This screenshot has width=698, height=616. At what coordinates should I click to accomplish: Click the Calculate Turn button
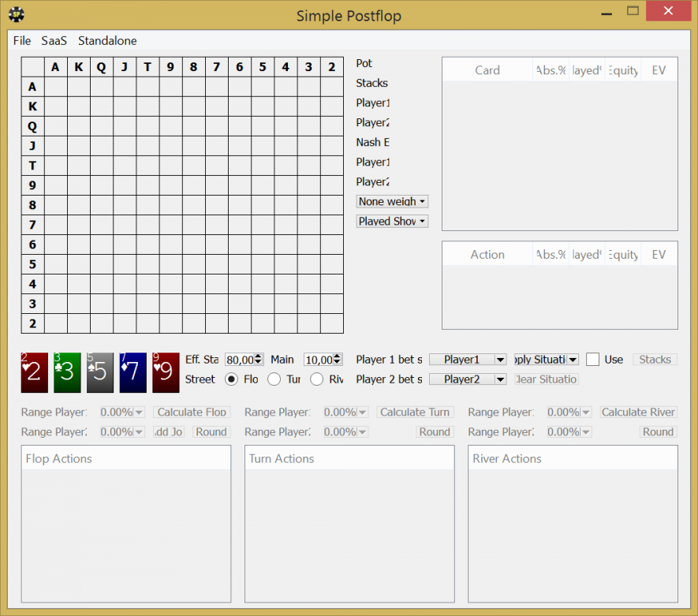coord(415,413)
